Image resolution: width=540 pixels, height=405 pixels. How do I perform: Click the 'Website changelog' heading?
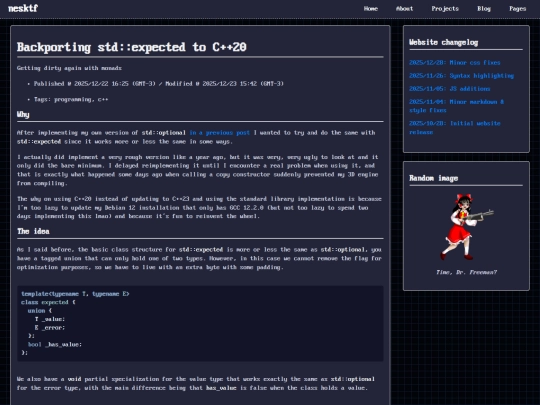point(444,42)
